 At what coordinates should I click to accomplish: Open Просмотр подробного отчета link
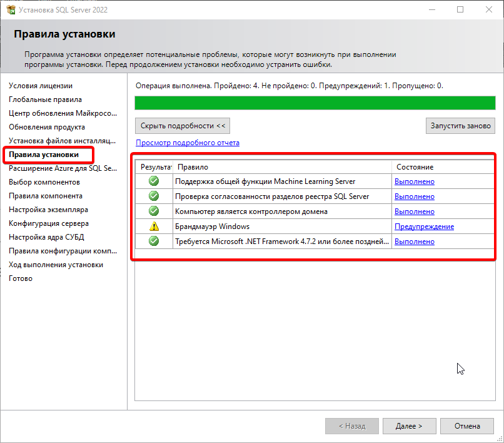[x=188, y=143]
